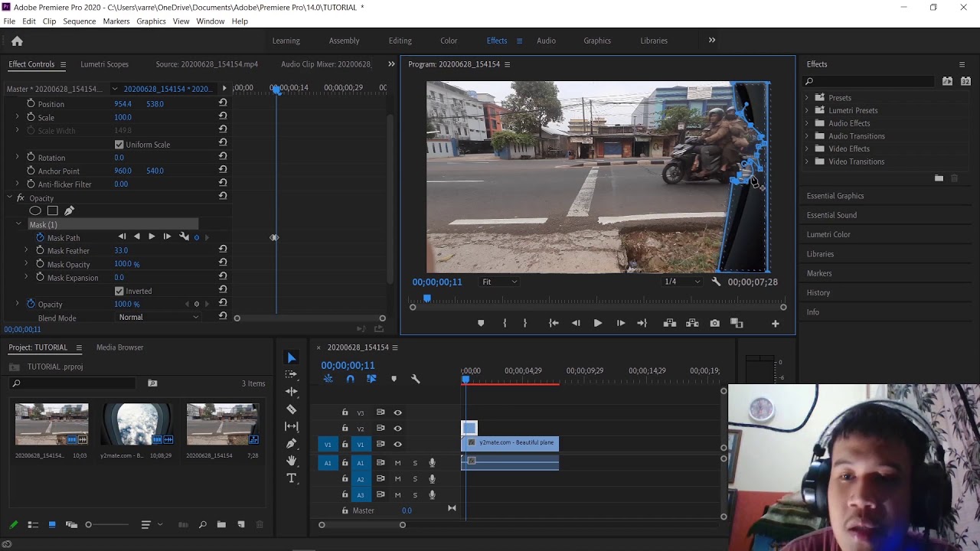
Task: Switch to the Color workspace
Action: point(449,41)
